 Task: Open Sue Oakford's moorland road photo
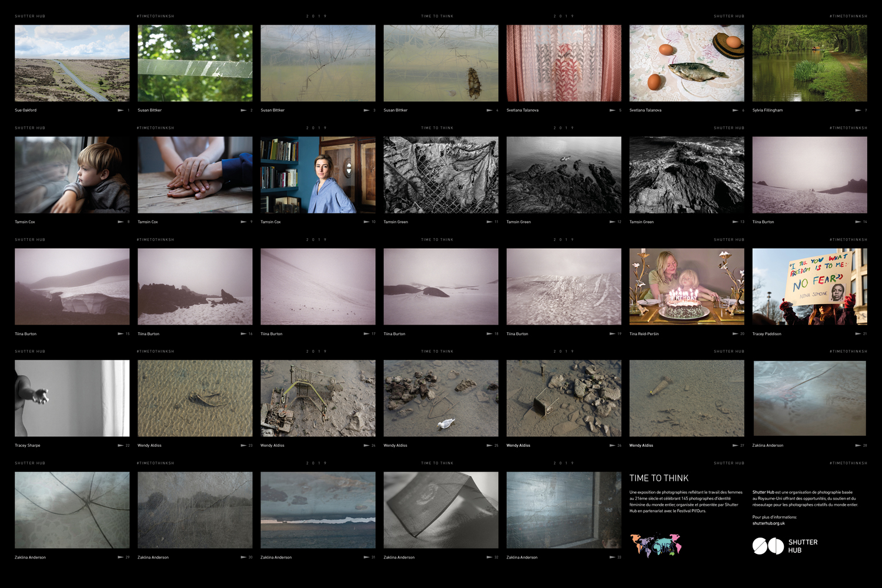pyautogui.click(x=72, y=63)
